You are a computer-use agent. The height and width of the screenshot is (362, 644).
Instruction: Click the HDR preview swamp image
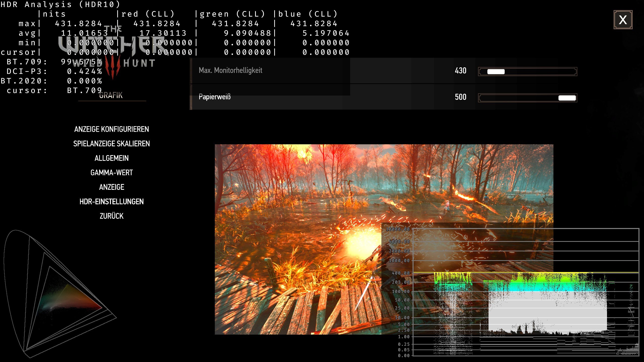(x=384, y=239)
